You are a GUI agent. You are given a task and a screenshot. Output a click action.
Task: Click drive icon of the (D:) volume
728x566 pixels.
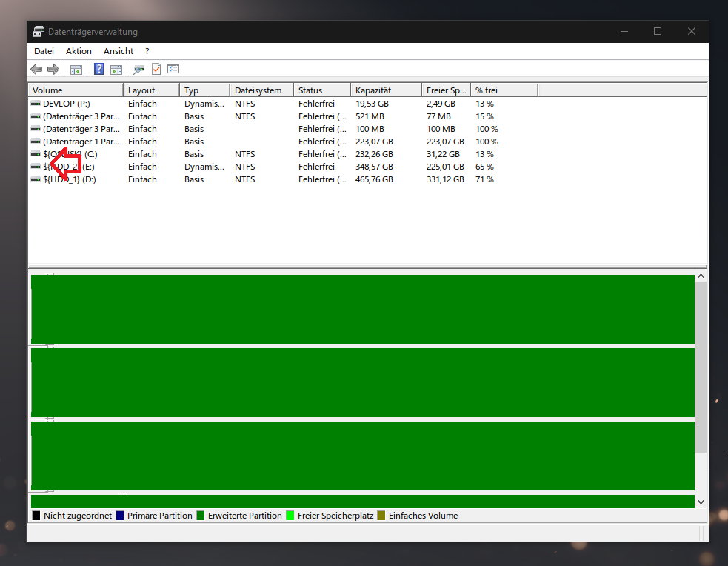coord(36,179)
